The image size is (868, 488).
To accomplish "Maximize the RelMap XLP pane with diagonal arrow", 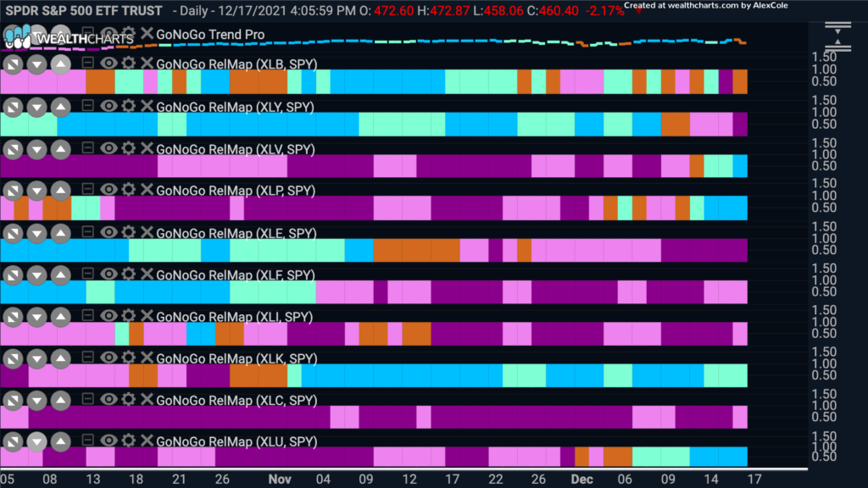I will click(13, 191).
